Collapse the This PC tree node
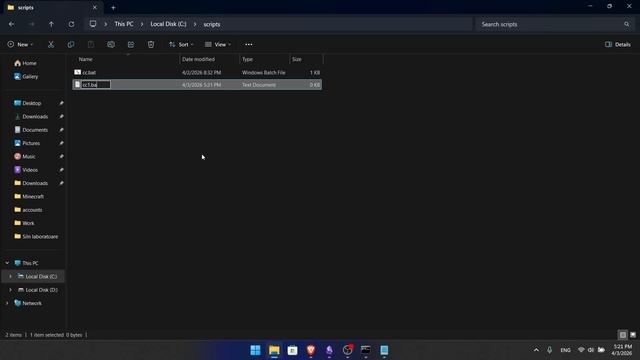Screen dimensions: 640x360 [x=7, y=263]
